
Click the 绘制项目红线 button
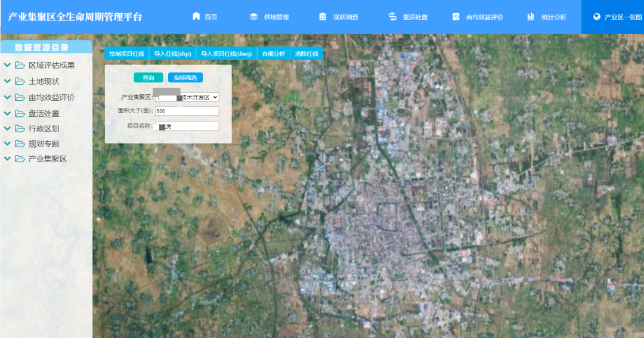point(126,54)
